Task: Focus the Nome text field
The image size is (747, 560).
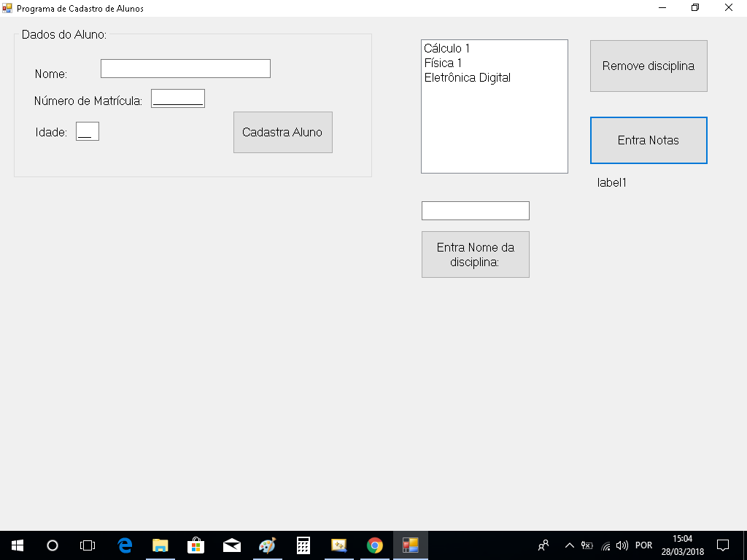Action: pos(185,69)
